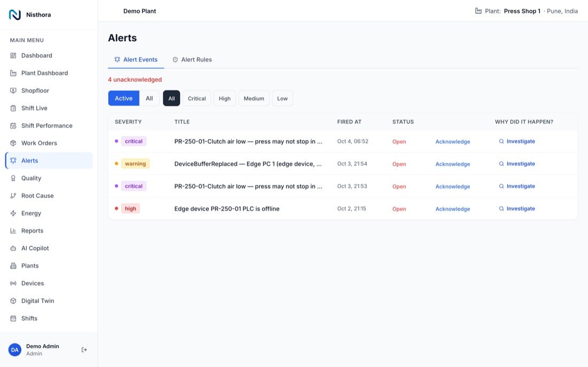Click the Root Cause branch icon
This screenshot has width=588, height=367.
tap(13, 196)
